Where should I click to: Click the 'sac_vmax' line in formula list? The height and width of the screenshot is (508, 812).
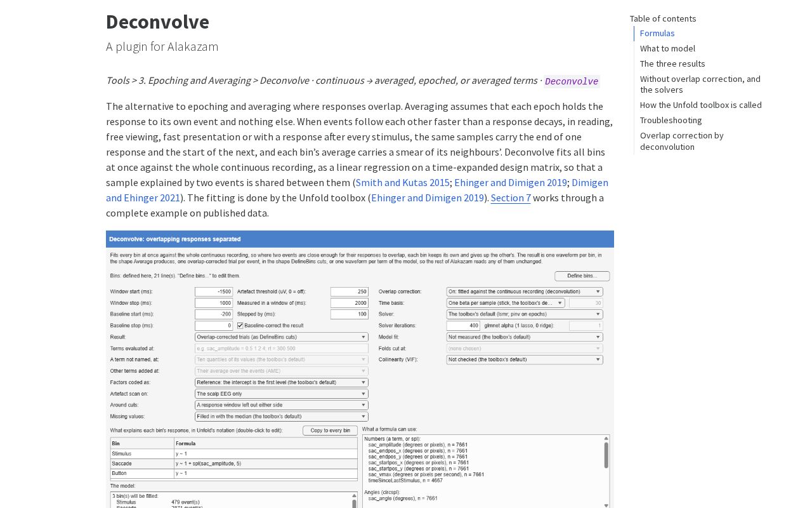coord(426,474)
